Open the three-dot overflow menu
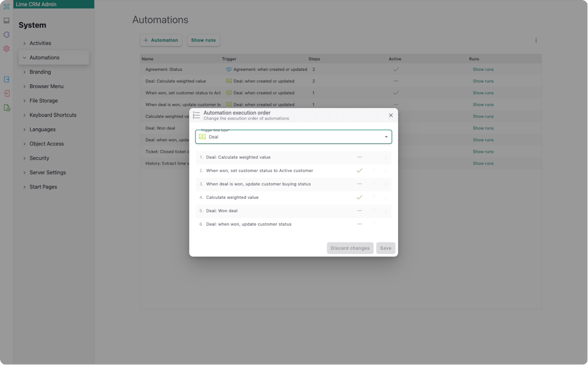Viewport: 588px width, 365px height. pos(536,40)
